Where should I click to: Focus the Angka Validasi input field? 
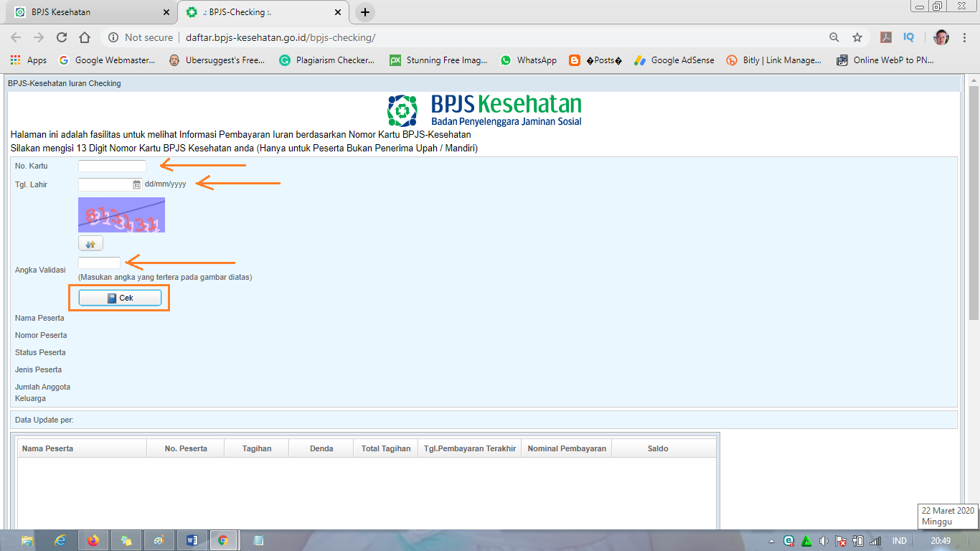coord(99,263)
